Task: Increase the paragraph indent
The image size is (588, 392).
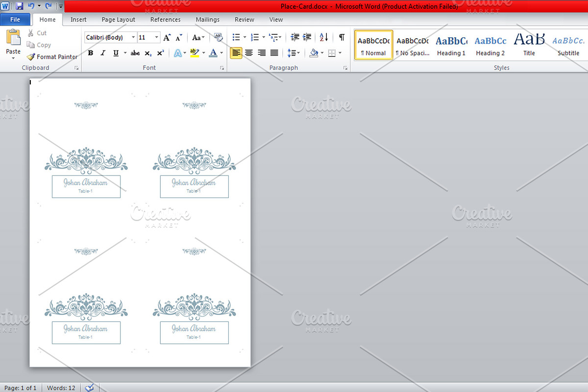Action: point(307,37)
